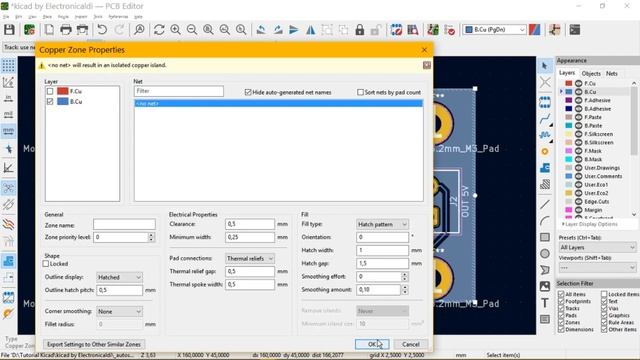Switch to the Nets tab

[x=611, y=73]
